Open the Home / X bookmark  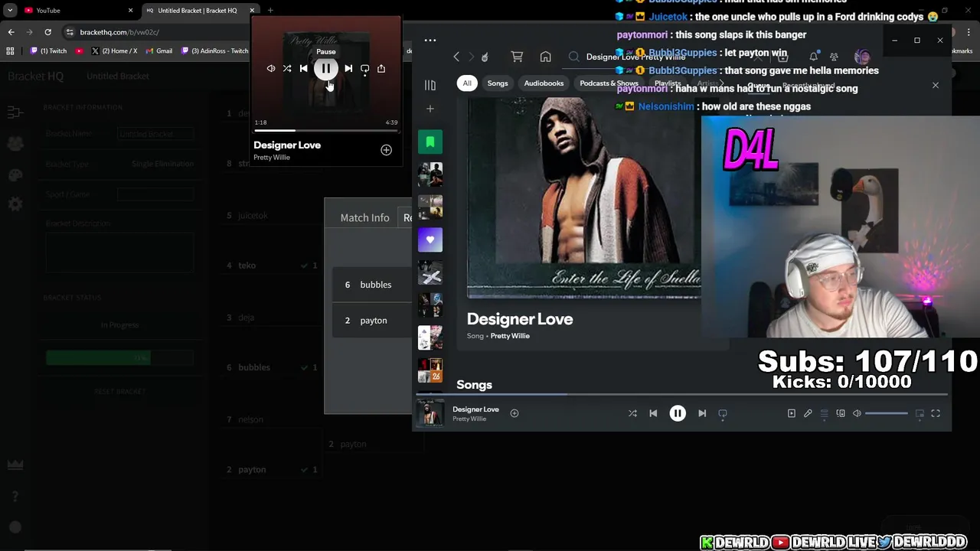[114, 51]
